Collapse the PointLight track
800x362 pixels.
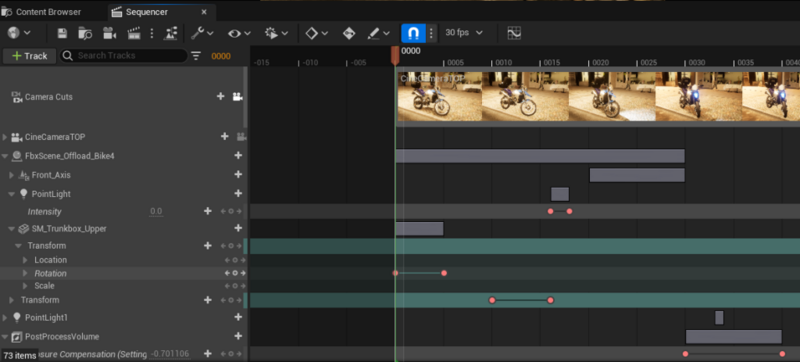pyautogui.click(x=12, y=194)
